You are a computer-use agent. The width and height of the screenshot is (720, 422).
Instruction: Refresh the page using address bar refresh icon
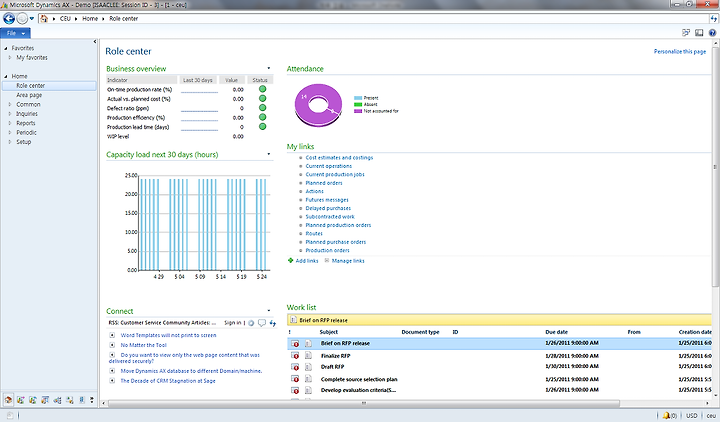[x=714, y=19]
